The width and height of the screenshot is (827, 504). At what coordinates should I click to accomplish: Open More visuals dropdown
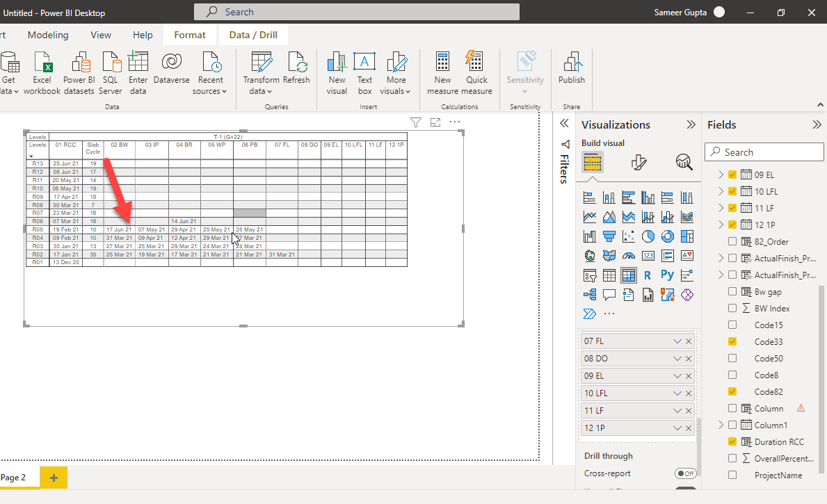tap(395, 86)
